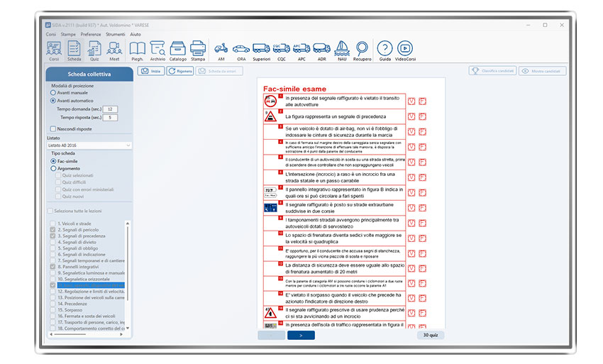Select the NAU sailboat icon
The image size is (603, 364).
342,50
